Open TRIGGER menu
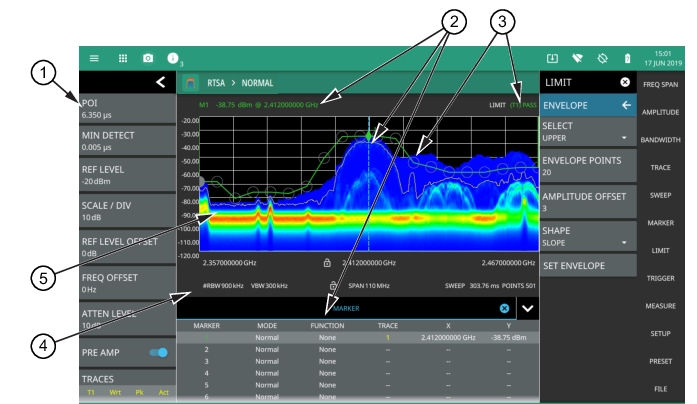This screenshot has height=404, width=697. tap(660, 278)
